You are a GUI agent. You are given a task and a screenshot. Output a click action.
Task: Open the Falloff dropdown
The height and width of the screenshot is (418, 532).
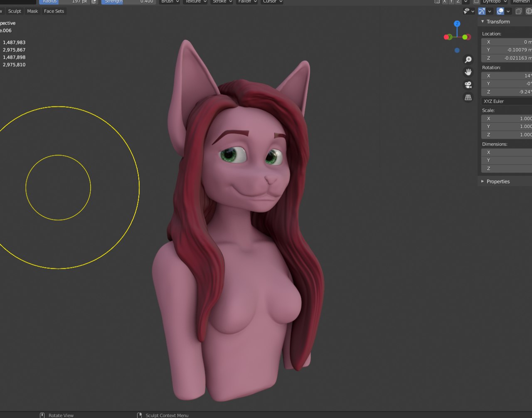247,2
